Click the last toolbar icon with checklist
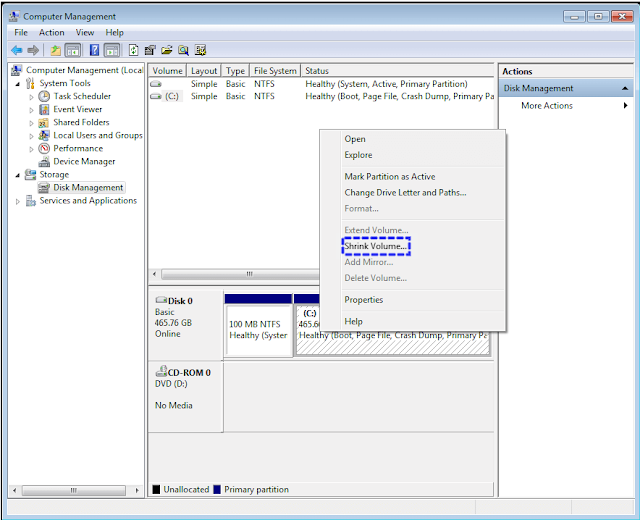The height and width of the screenshot is (520, 640). (x=200, y=50)
